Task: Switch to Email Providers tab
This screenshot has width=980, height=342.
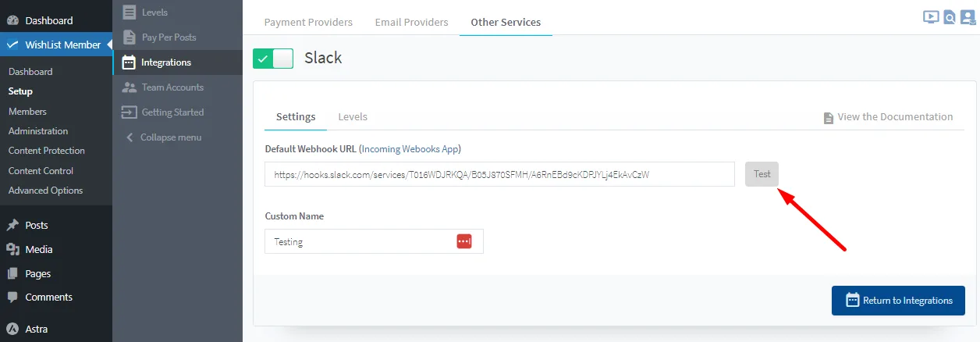Action: tap(411, 22)
